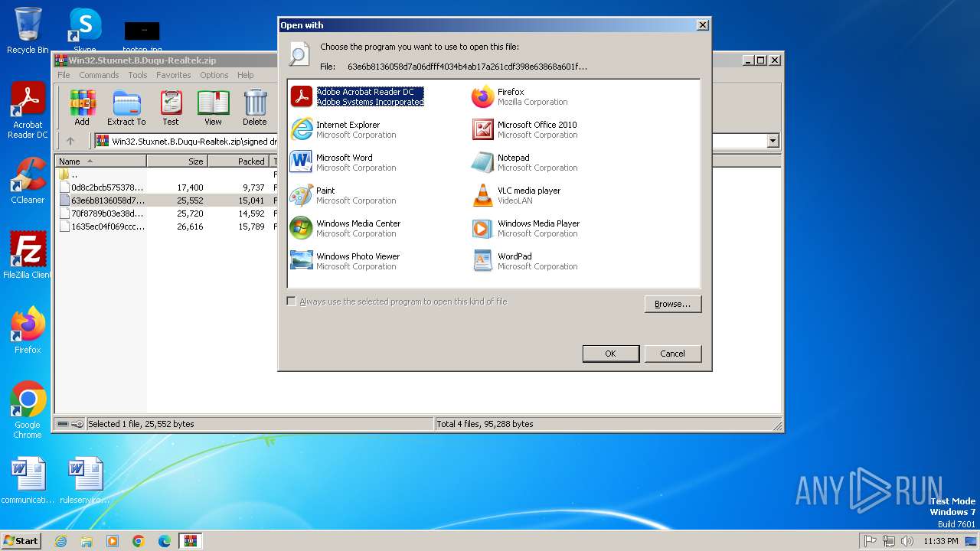Image resolution: width=980 pixels, height=551 pixels.
Task: Click WinRAR Delete toolbar button
Action: [x=255, y=108]
